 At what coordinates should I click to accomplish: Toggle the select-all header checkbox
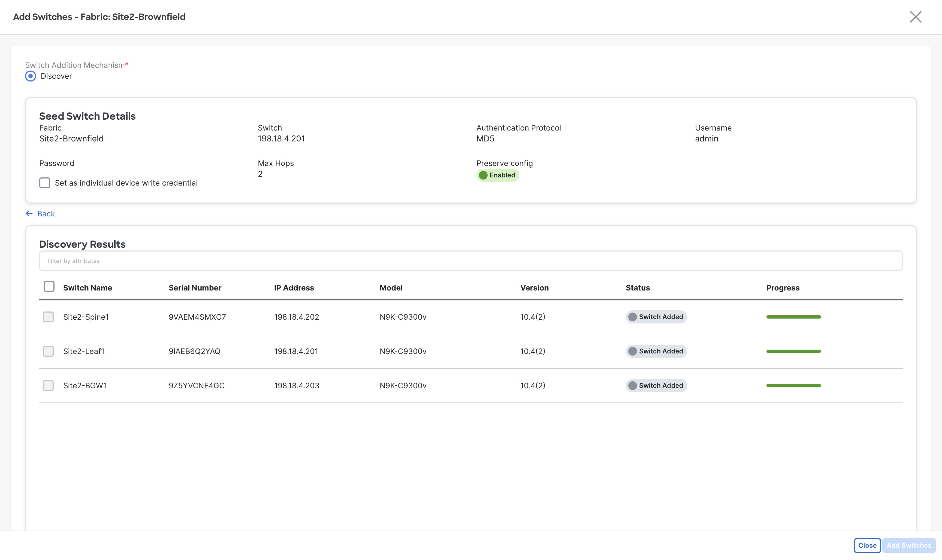(x=49, y=287)
